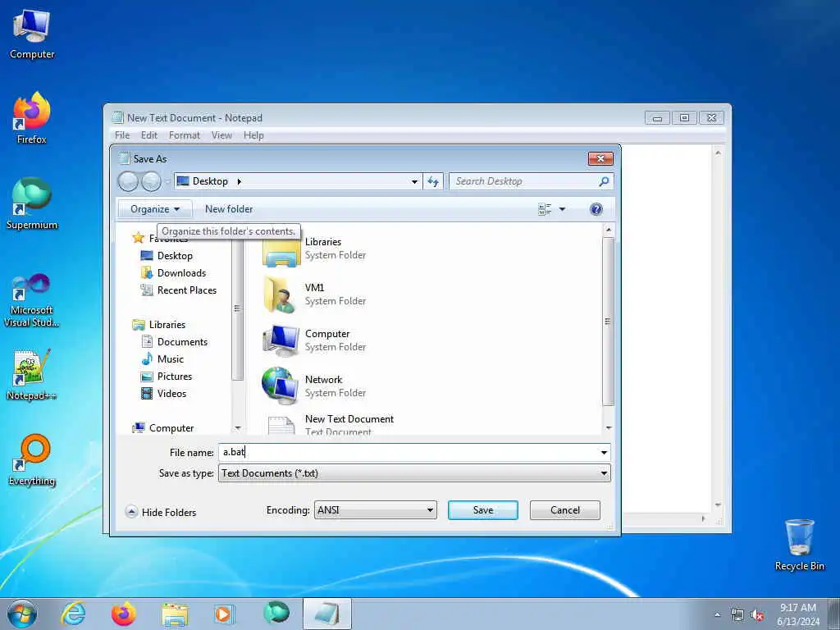Select Music library in navigation pane

tap(162, 359)
